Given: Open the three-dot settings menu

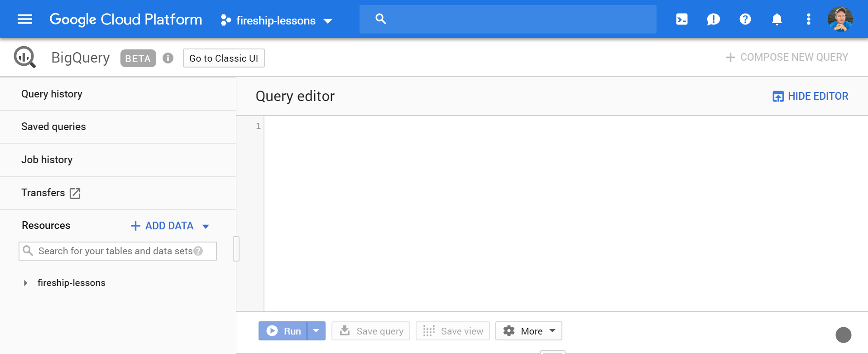Looking at the screenshot, I should point(808,19).
